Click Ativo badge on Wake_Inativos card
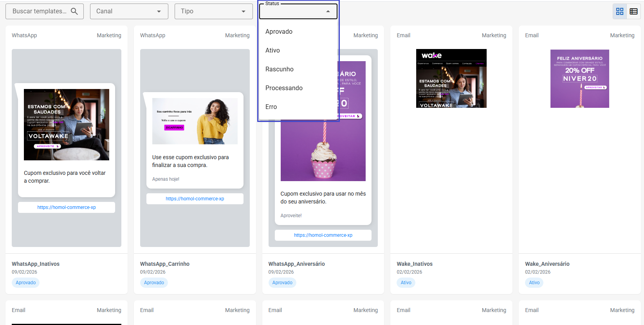Image resolution: width=644 pixels, height=325 pixels. 406,283
